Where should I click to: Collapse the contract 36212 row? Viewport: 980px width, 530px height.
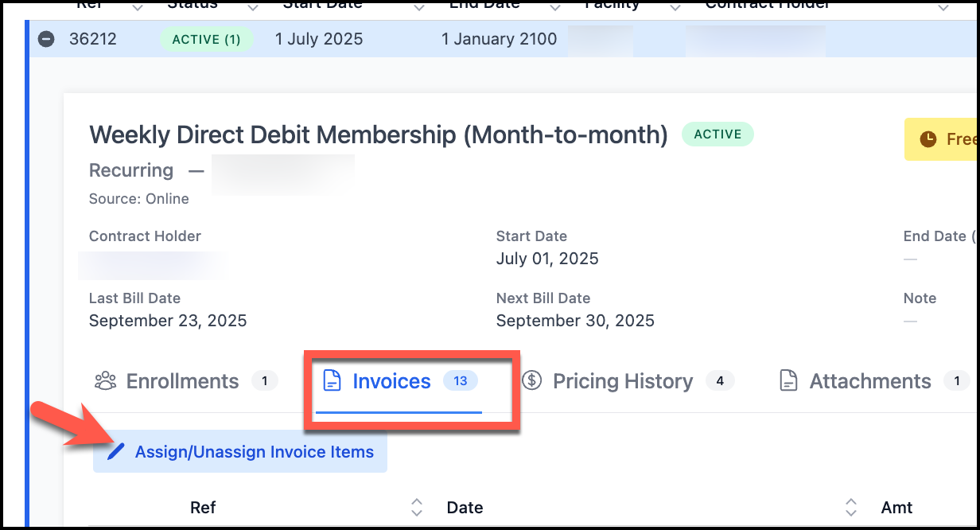click(46, 39)
